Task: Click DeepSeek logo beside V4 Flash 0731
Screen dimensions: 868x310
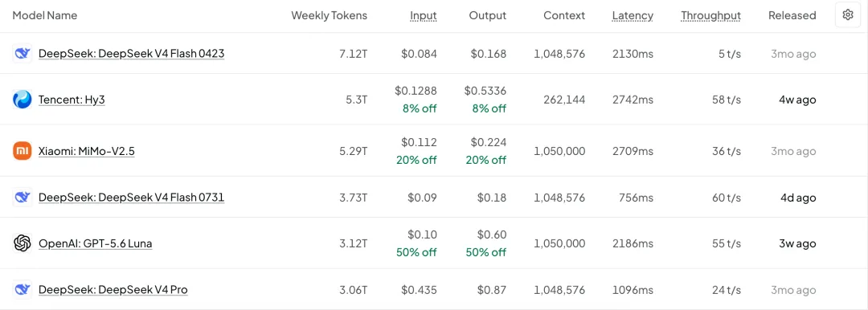Action: [x=23, y=198]
